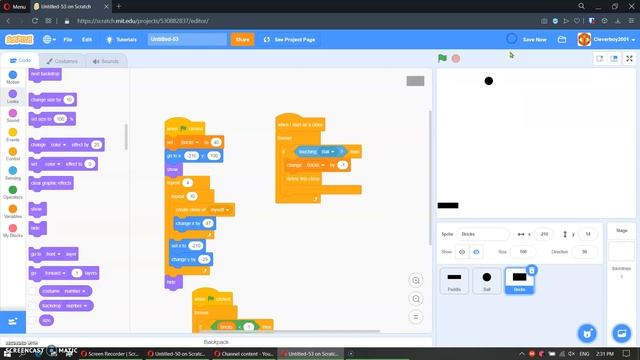Open the Events block category

pos(13,135)
